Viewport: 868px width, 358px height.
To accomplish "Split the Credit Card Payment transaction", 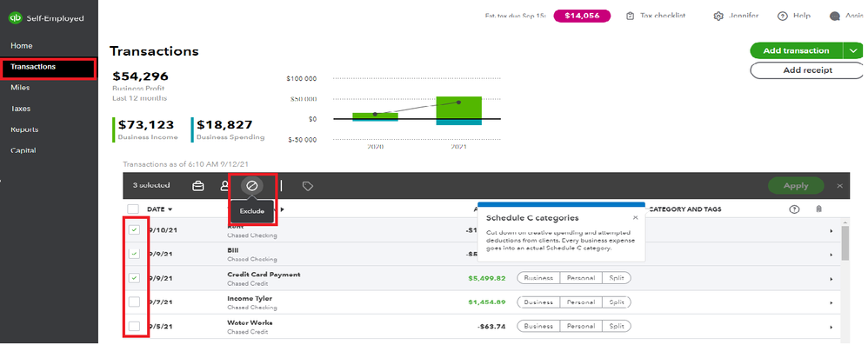I will [x=616, y=278].
